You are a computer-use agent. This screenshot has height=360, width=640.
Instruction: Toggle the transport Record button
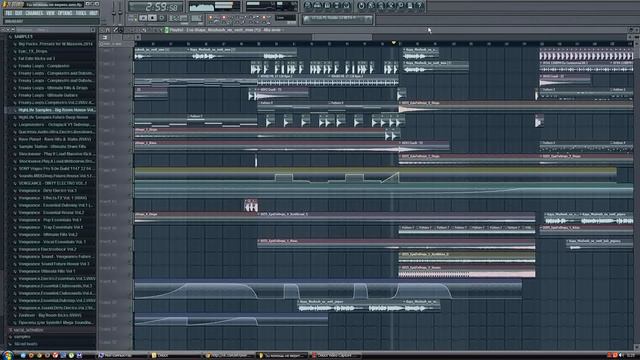coord(162,18)
